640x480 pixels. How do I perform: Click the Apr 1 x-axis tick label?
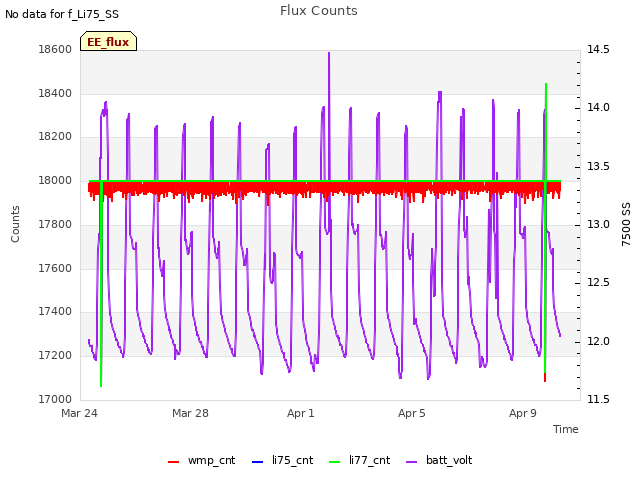[x=301, y=413]
